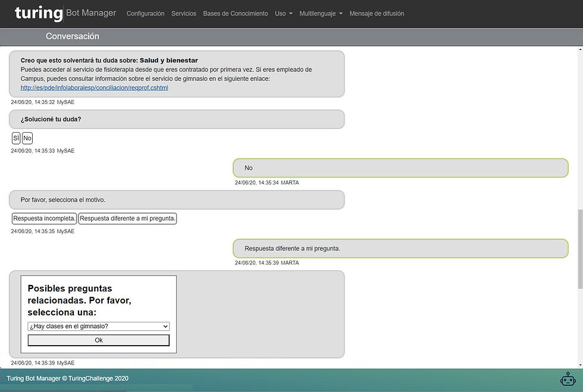Click the Sí answer button
Image resolution: width=583 pixels, height=392 pixels.
(16, 138)
